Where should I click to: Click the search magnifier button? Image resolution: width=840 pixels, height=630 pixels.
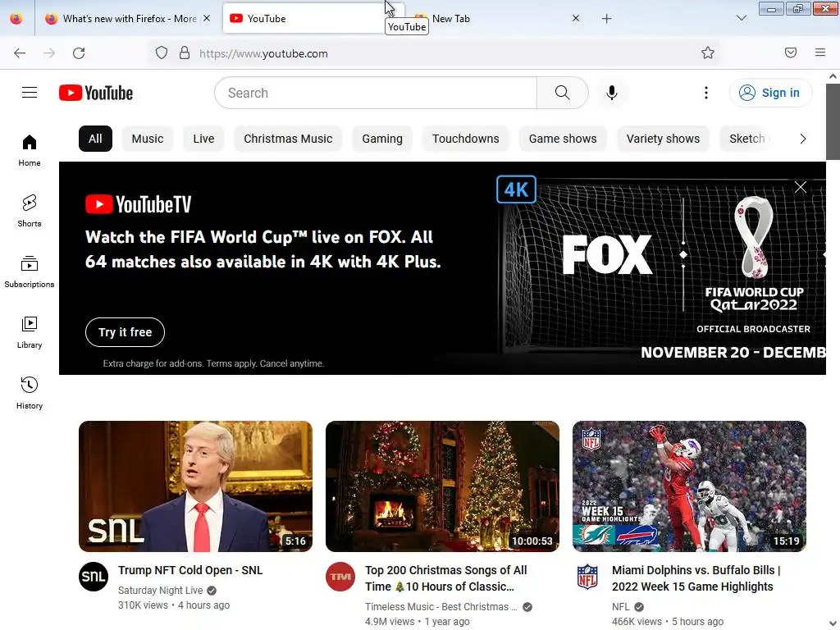[563, 93]
